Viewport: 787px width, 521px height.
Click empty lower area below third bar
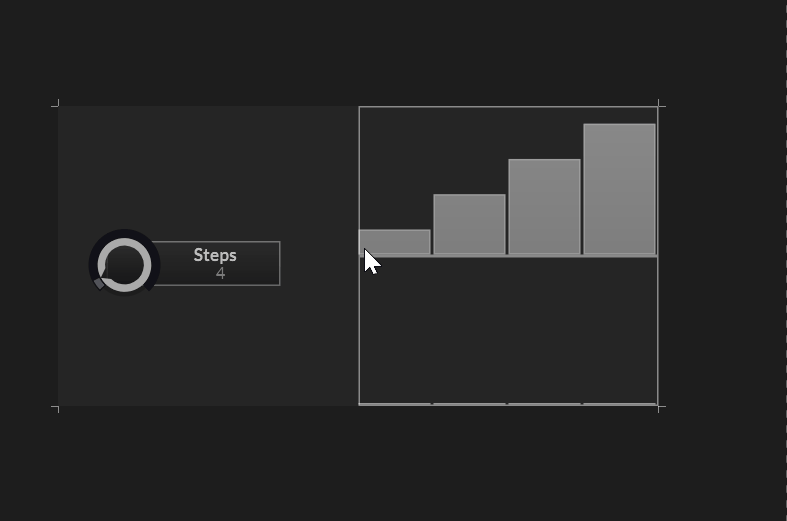pyautogui.click(x=544, y=330)
